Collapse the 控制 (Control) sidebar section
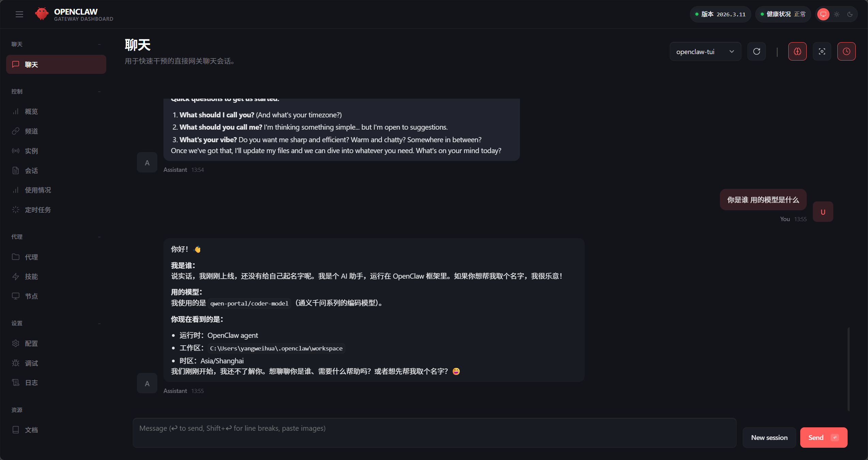 point(99,91)
